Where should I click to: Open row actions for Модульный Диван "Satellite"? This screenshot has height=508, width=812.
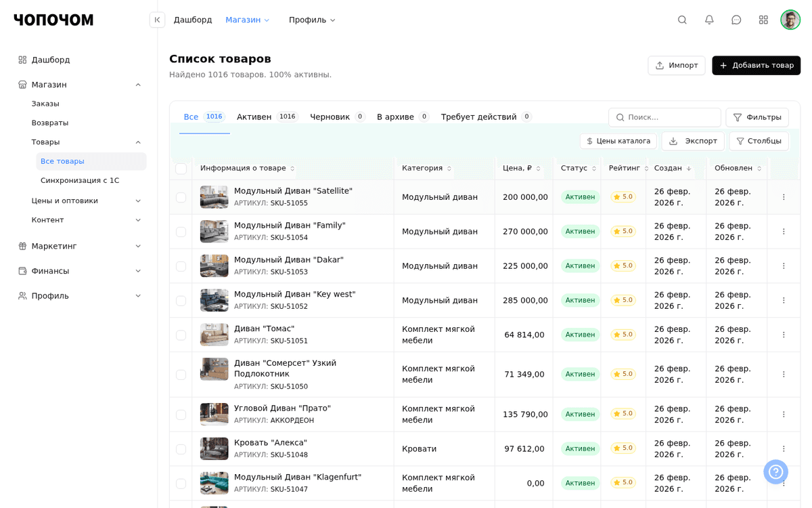pos(784,197)
